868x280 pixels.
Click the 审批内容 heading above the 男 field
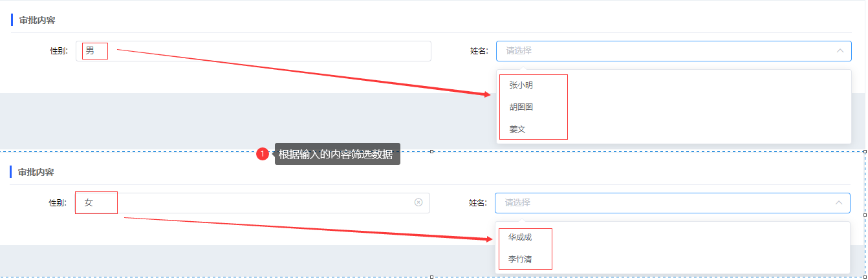[x=37, y=20]
